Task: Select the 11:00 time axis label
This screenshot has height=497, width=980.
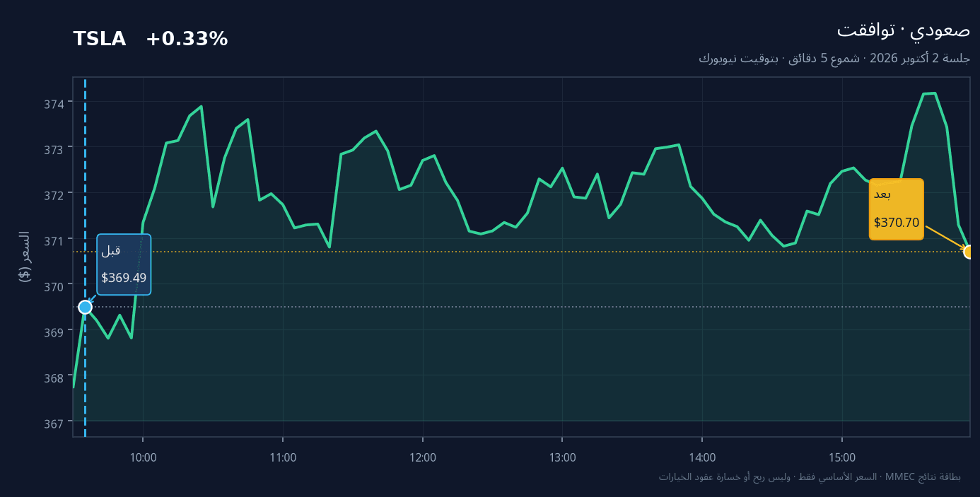Action: [283, 457]
